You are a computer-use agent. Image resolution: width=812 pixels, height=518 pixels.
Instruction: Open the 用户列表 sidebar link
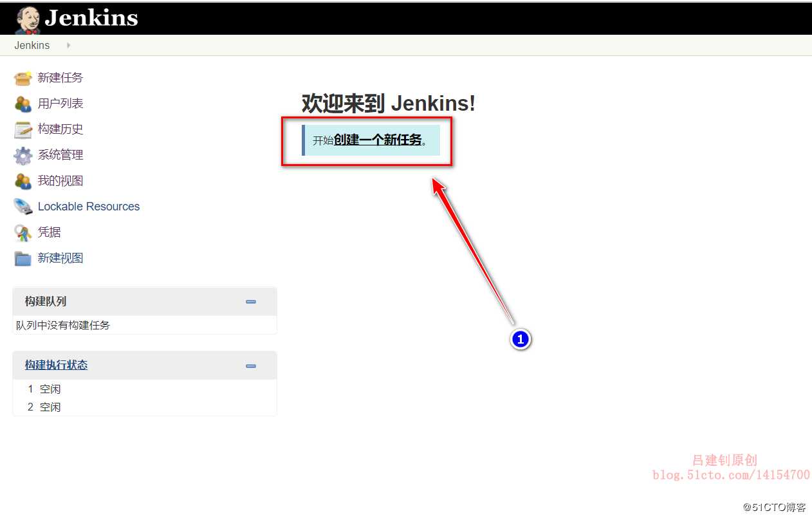[x=60, y=104]
